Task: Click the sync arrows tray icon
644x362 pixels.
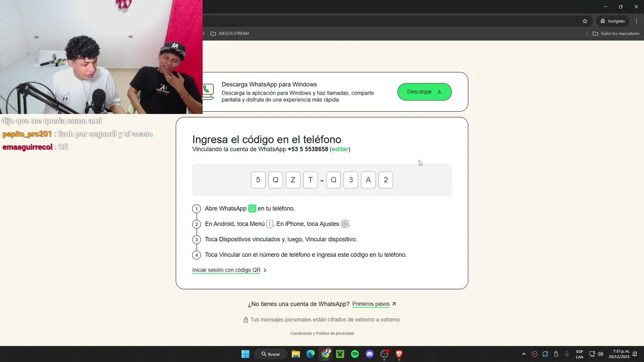Action: click(545, 354)
